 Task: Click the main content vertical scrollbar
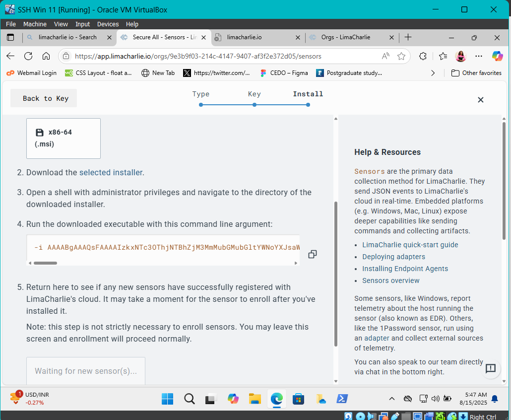coord(336,274)
